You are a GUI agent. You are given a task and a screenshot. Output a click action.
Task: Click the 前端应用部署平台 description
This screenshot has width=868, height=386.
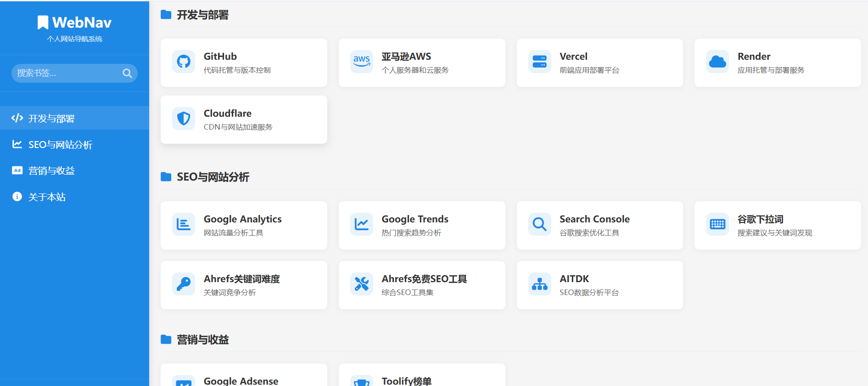[589, 70]
